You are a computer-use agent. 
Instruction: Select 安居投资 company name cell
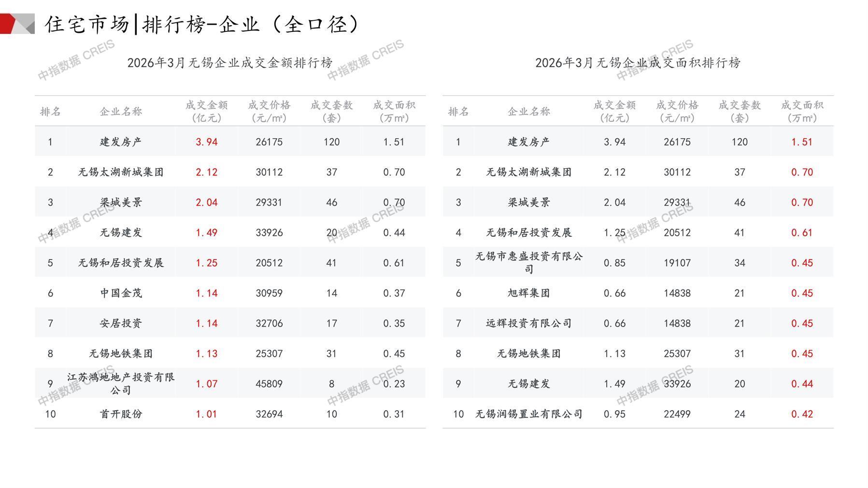[x=121, y=323]
